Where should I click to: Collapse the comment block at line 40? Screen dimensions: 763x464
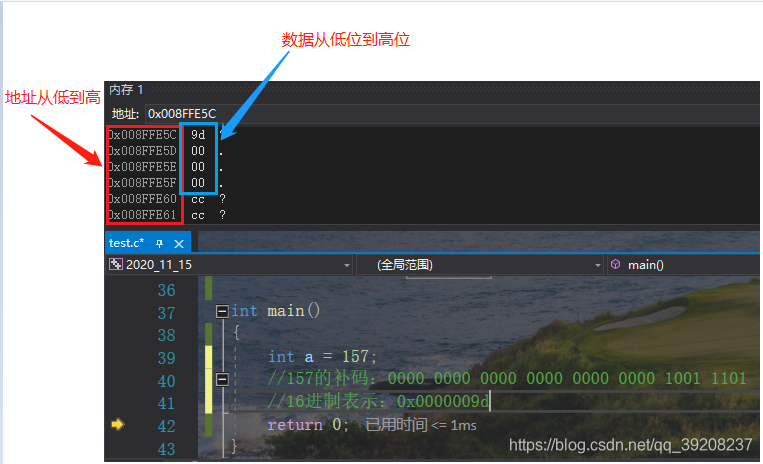[x=222, y=379]
